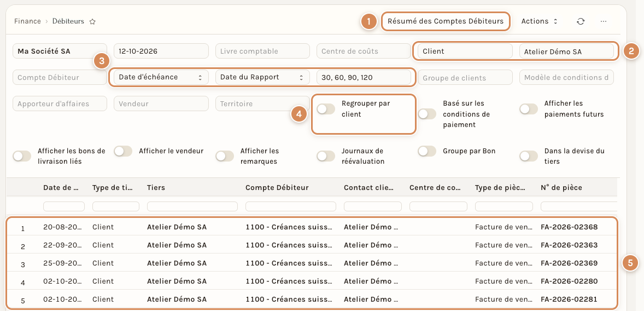Enable Afficher les paiements futurs

click(529, 109)
